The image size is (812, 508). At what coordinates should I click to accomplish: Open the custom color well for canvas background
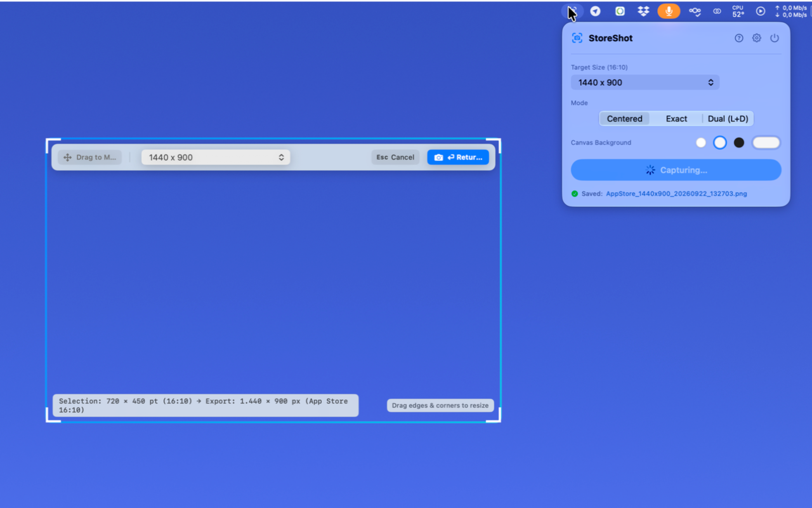pyautogui.click(x=766, y=143)
